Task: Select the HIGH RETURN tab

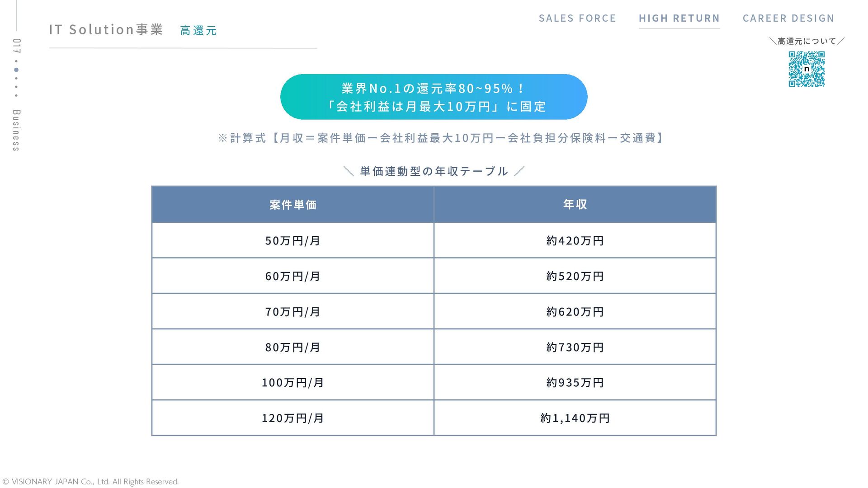Action: [679, 19]
